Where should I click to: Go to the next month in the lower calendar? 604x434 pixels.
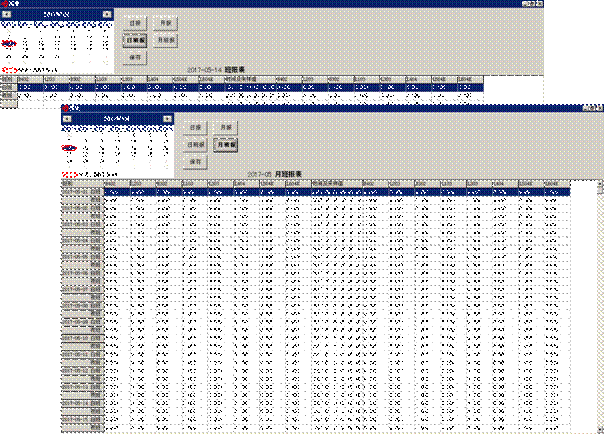[x=165, y=118]
